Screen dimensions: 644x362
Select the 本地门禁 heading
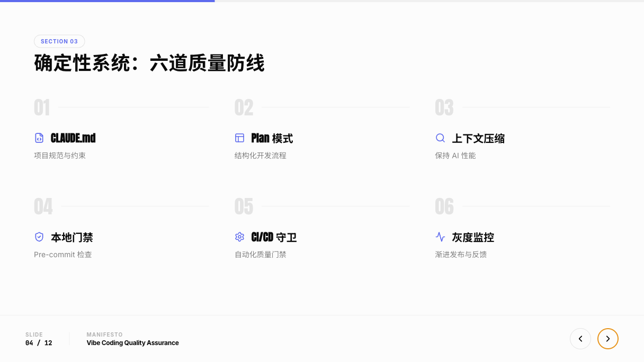71,237
